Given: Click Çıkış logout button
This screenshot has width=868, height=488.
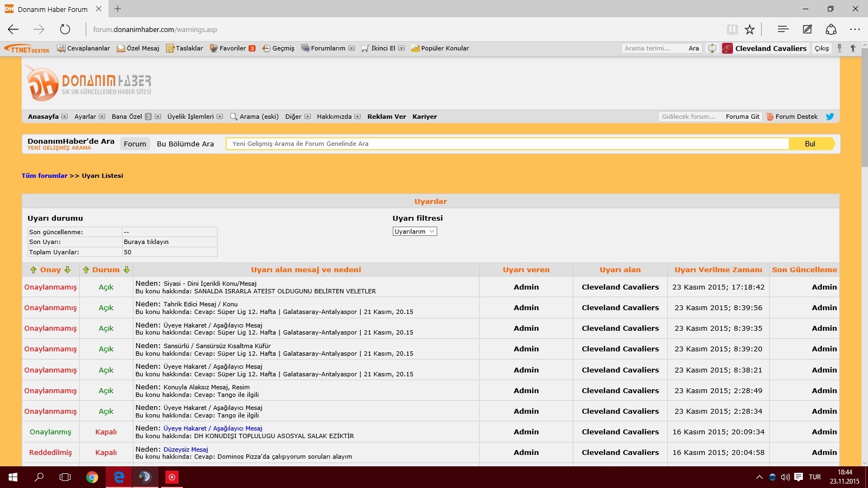Looking at the screenshot, I should pyautogui.click(x=822, y=48).
